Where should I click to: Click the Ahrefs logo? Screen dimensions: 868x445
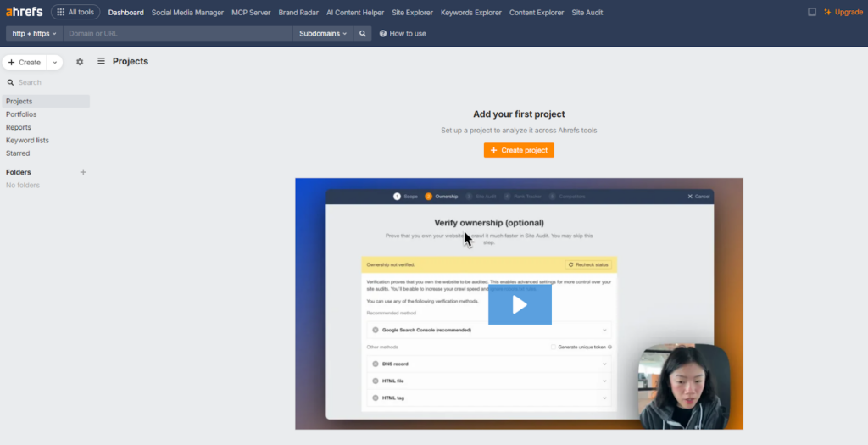pyautogui.click(x=25, y=12)
